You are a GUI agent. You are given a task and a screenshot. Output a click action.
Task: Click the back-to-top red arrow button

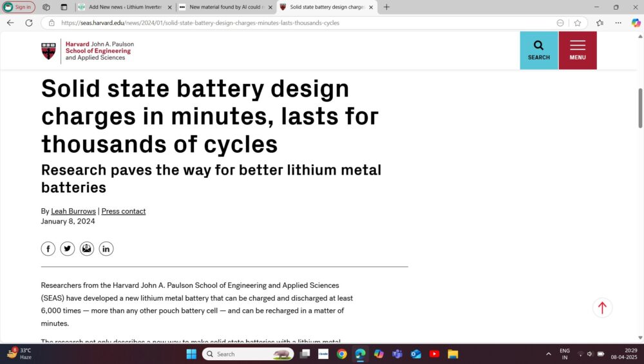tap(602, 307)
